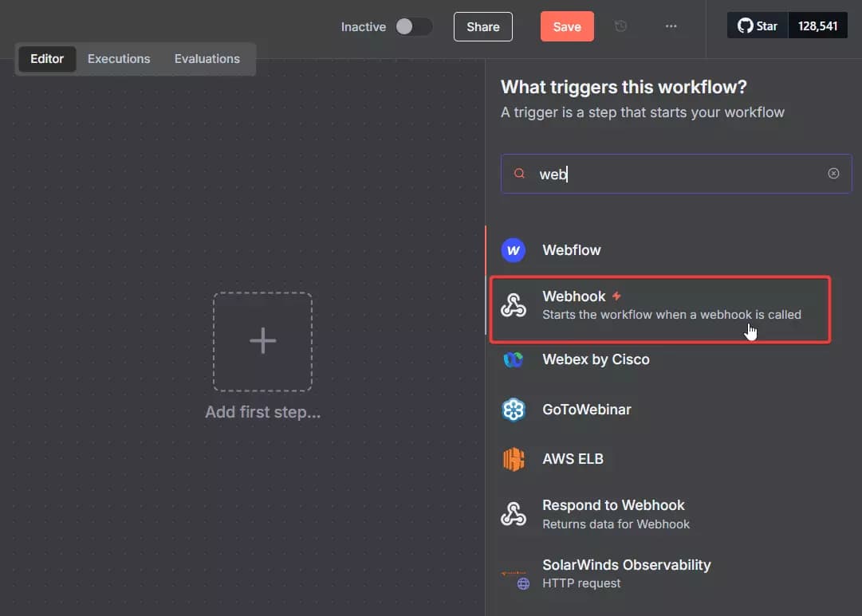
Task: Clear the web search query
Action: (x=833, y=173)
